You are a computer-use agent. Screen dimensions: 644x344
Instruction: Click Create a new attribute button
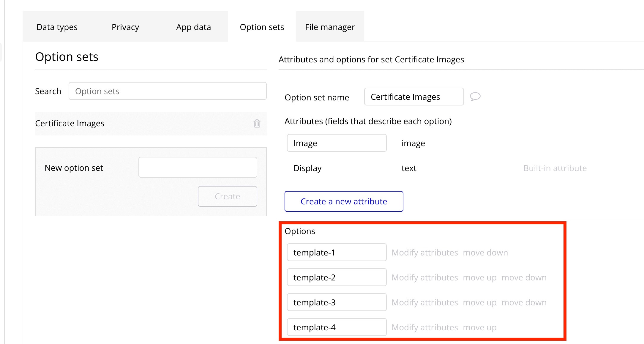pyautogui.click(x=344, y=201)
